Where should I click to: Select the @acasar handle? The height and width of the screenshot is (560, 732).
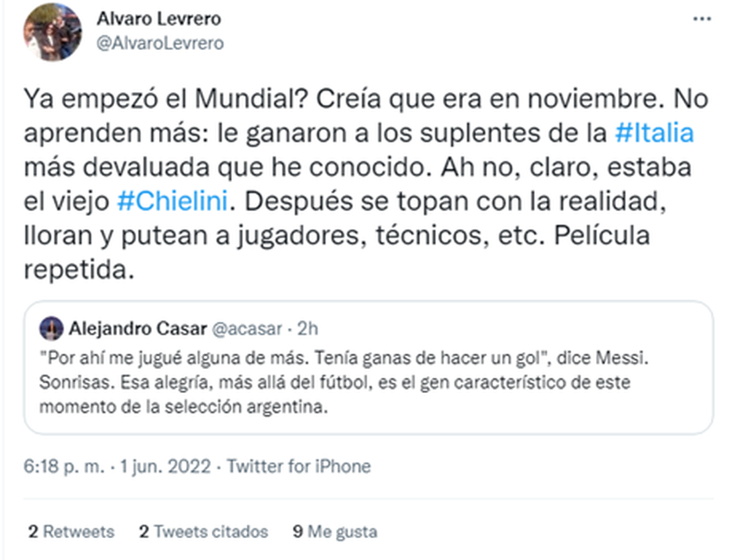[x=246, y=329]
